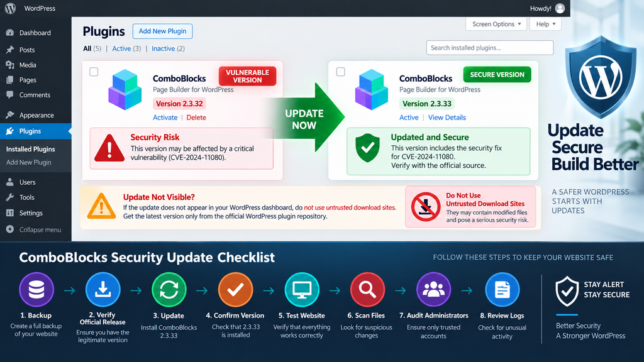Click the green shield checkmark icon
This screenshot has width=644, height=362.
[x=367, y=148]
